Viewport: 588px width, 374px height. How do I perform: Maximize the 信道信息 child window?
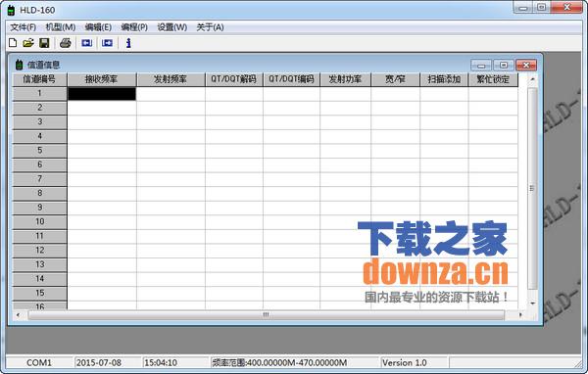coord(504,66)
